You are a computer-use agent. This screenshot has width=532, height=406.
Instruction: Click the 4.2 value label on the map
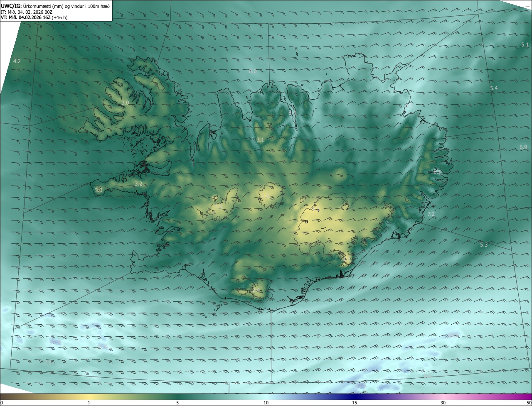pyautogui.click(x=17, y=61)
